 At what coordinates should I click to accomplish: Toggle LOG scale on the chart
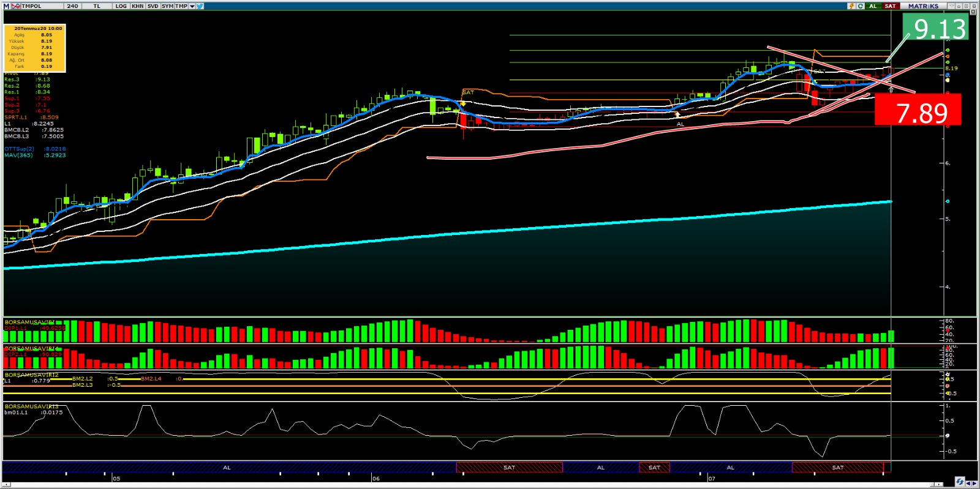(121, 6)
